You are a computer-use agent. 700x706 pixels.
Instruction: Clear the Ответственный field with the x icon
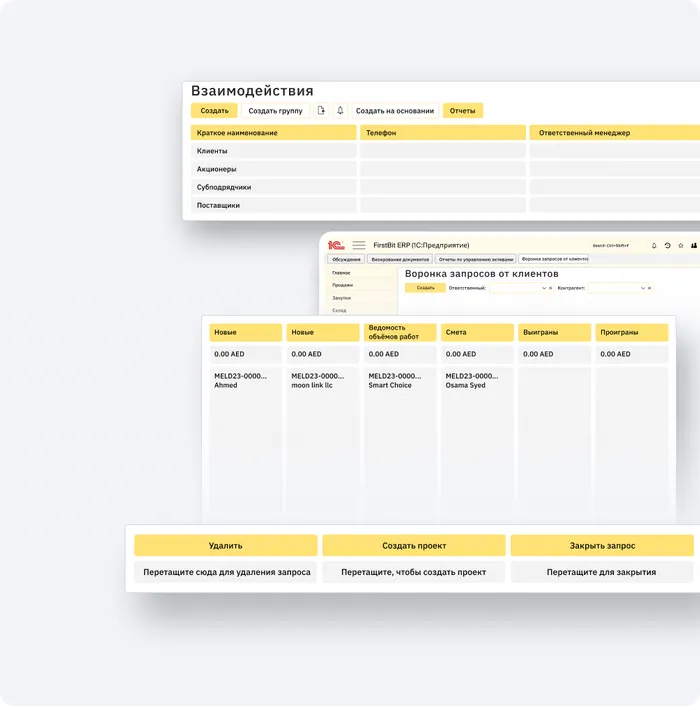pos(551,288)
